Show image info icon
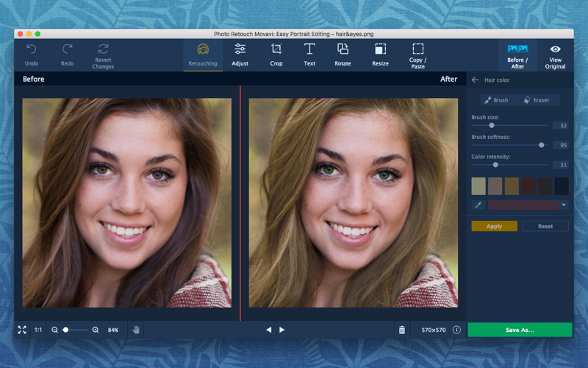Image resolution: width=588 pixels, height=368 pixels. coord(456,330)
